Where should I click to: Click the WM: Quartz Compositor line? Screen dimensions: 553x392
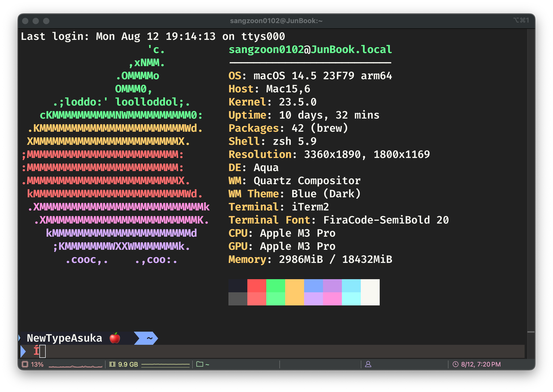(295, 181)
